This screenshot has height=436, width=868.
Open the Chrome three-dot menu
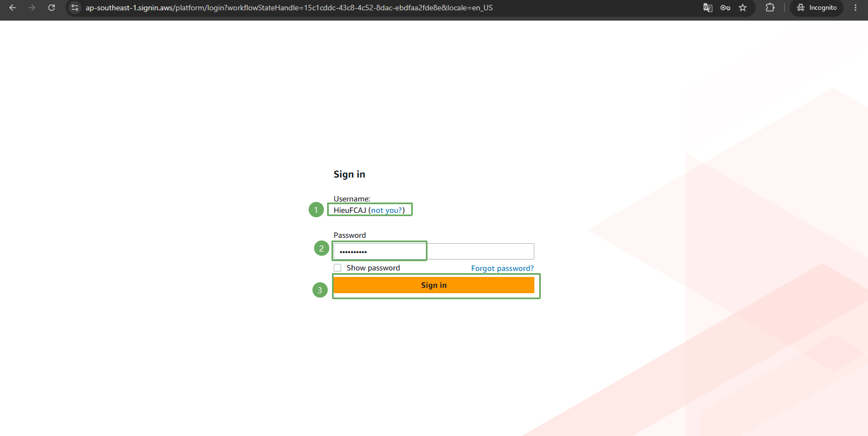(856, 8)
